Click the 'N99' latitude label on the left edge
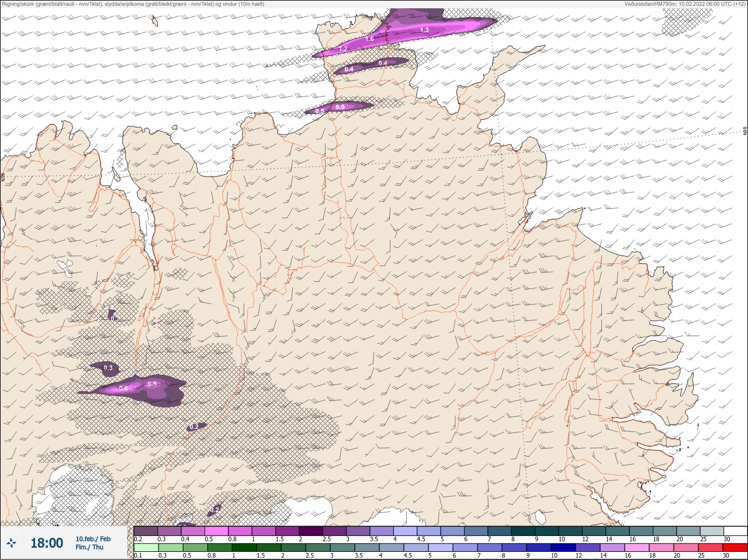This screenshot has height=560, width=748. tap(3, 176)
